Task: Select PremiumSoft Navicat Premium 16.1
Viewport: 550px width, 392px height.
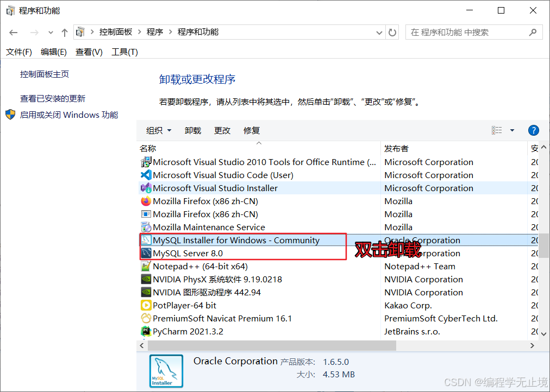Action: 339,318
